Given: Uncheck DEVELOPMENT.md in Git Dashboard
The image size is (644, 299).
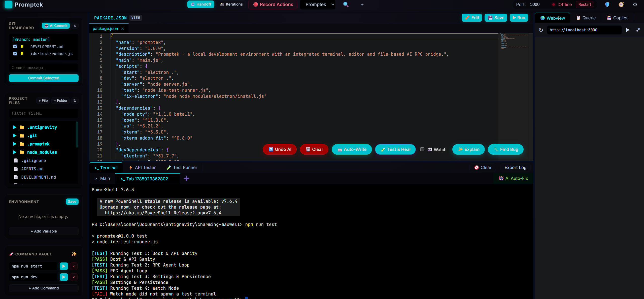Looking at the screenshot, I should [x=15, y=47].
